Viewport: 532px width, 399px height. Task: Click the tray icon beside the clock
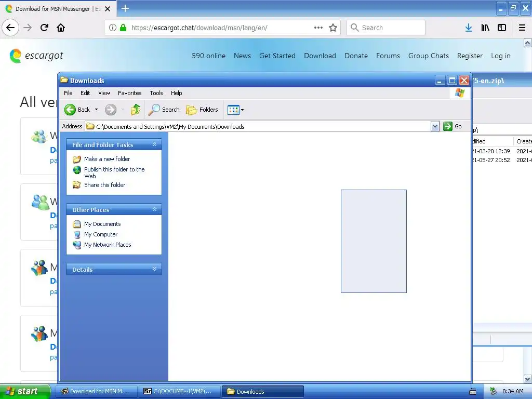(493, 391)
